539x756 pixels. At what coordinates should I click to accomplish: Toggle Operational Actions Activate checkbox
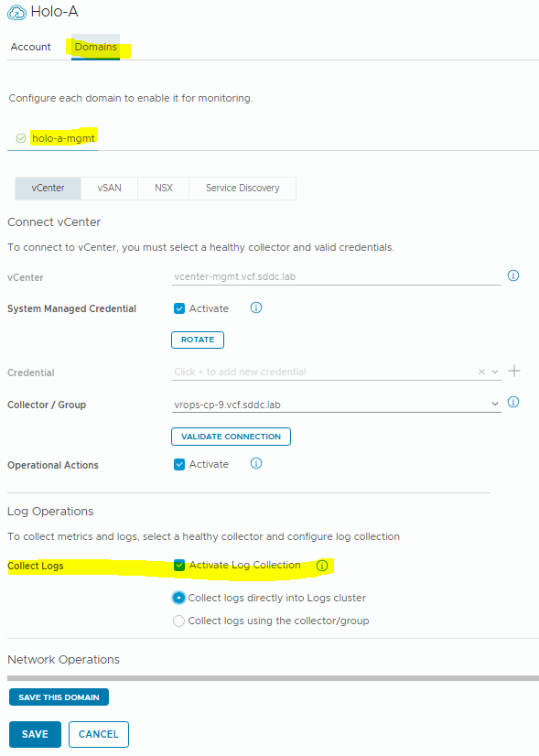coord(179,464)
